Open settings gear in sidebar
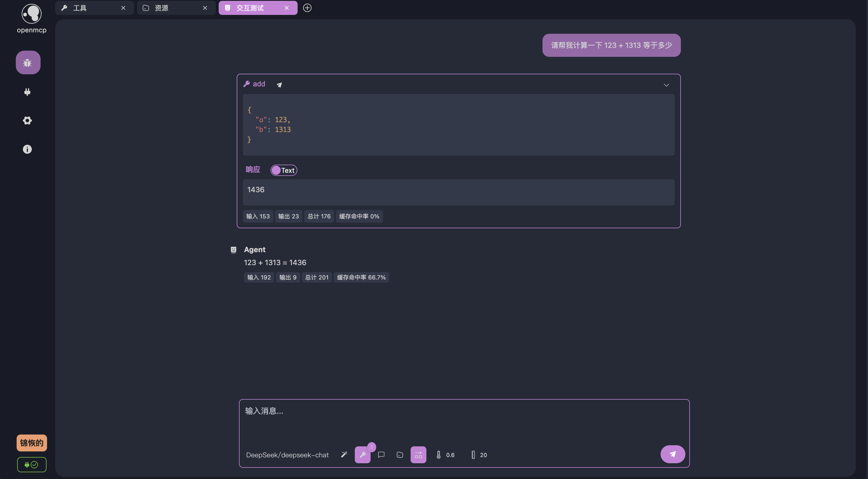This screenshot has width=868, height=479. coord(27,120)
